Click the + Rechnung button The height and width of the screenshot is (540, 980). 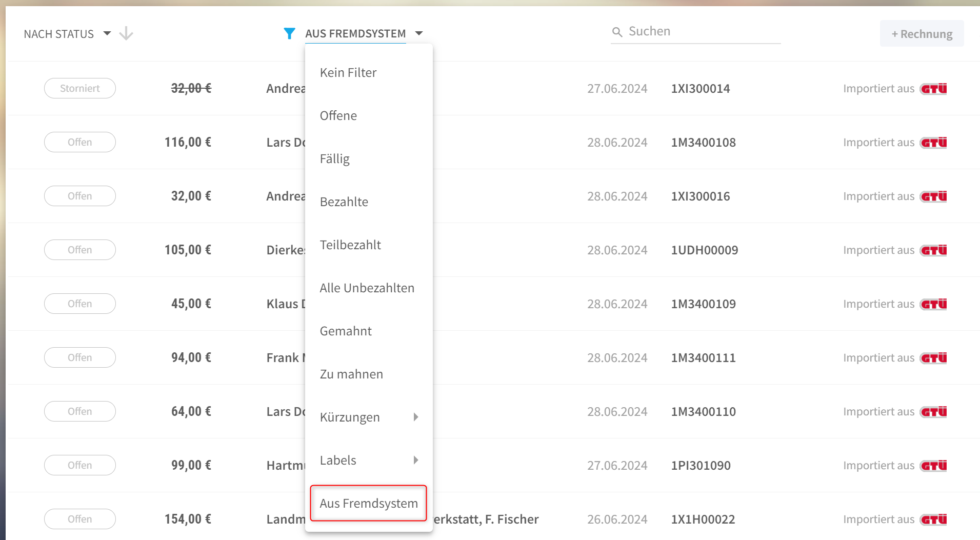[x=922, y=34]
